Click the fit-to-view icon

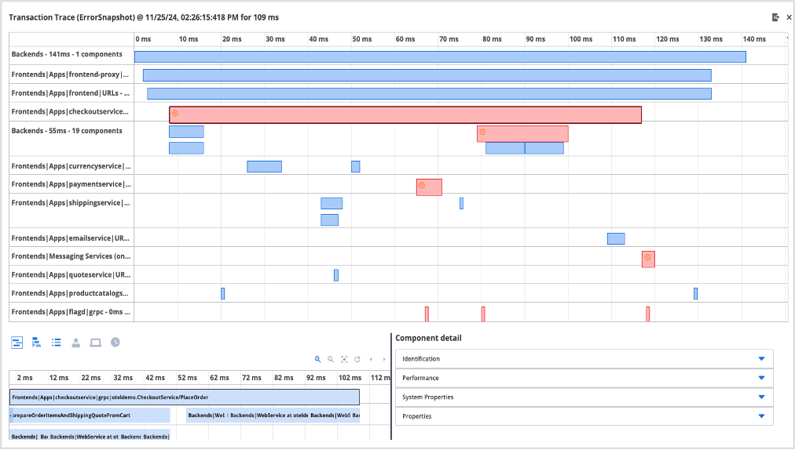344,359
